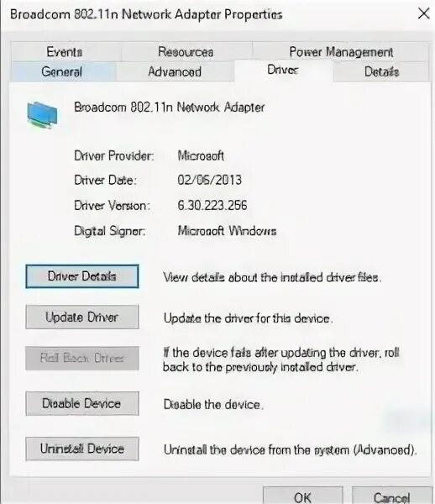Image resolution: width=435 pixels, height=504 pixels.
Task: Click the Update Driver button
Action: 82,317
